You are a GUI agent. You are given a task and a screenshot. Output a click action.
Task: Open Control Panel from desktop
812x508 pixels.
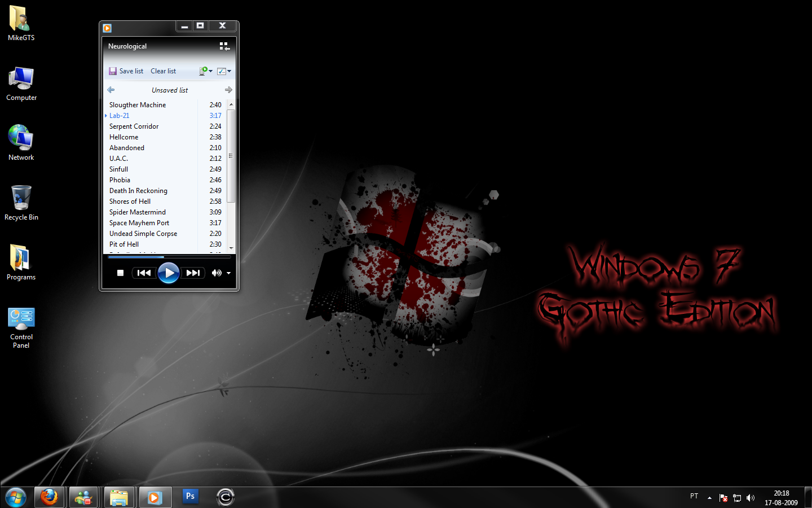[x=21, y=327]
